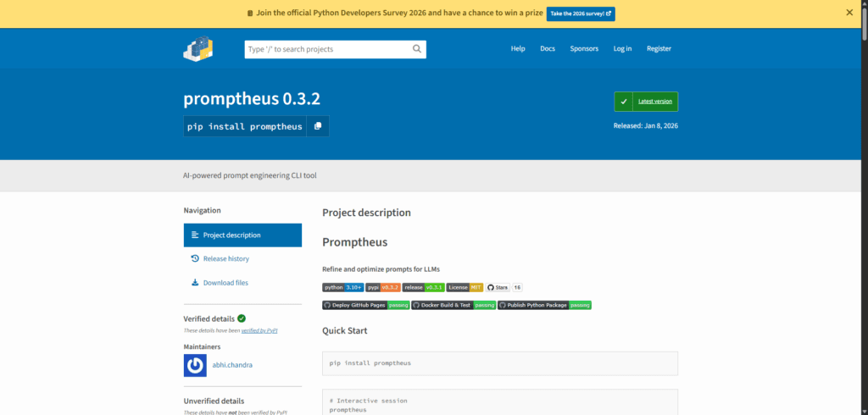Click the Interactive session code block
868x415 pixels.
click(x=500, y=402)
